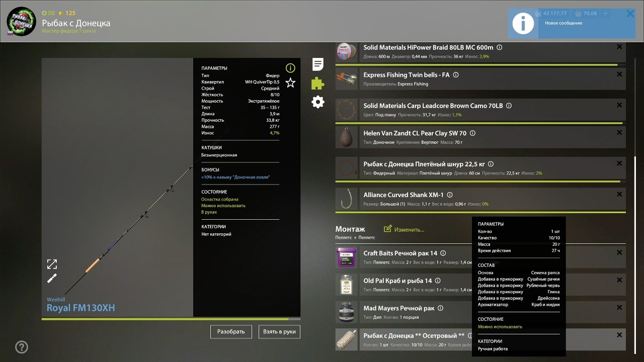The image size is (644, 362).
Task: Click the Нет категорий text
Action: [x=216, y=234]
